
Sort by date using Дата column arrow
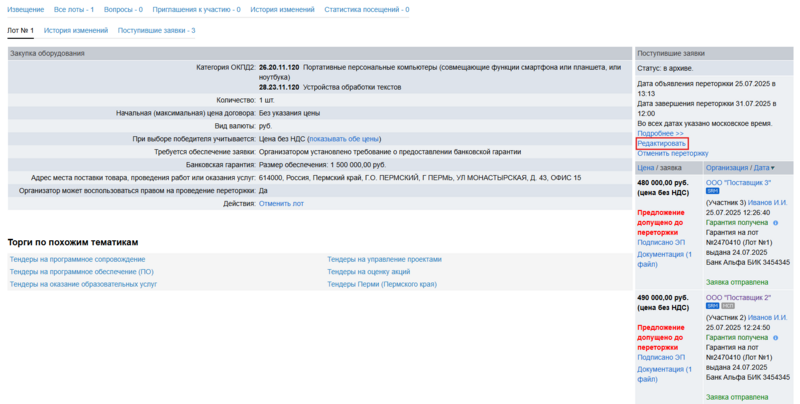coord(772,168)
